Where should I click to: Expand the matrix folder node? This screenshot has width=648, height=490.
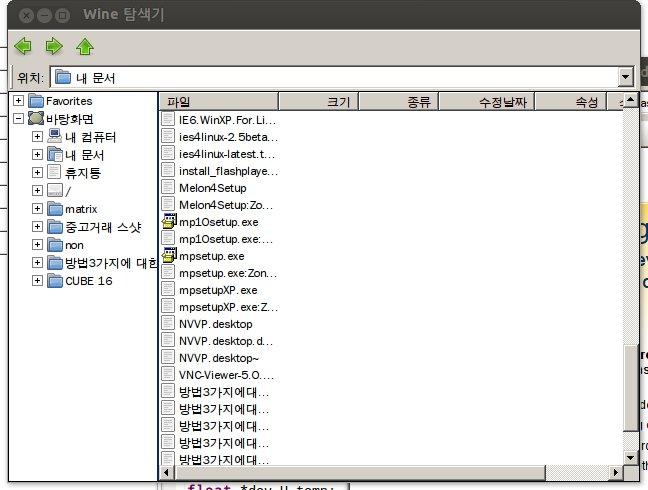[x=37, y=209]
